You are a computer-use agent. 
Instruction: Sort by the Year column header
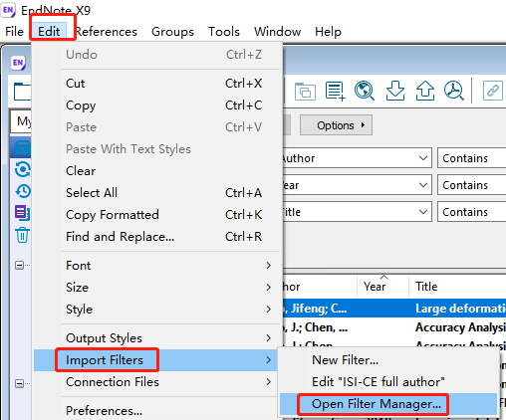tap(382, 287)
